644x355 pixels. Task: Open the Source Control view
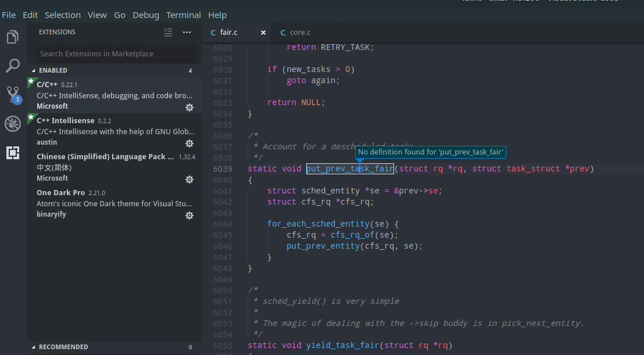13,94
